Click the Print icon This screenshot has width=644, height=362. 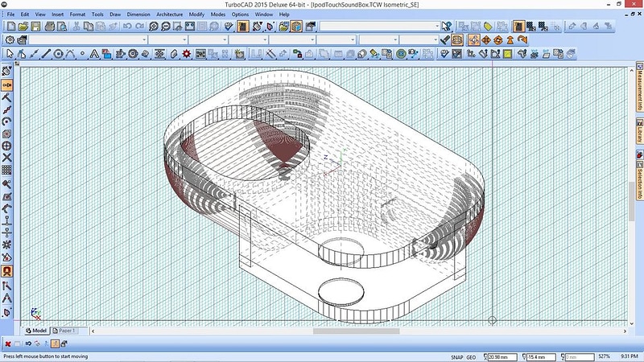coord(50,27)
